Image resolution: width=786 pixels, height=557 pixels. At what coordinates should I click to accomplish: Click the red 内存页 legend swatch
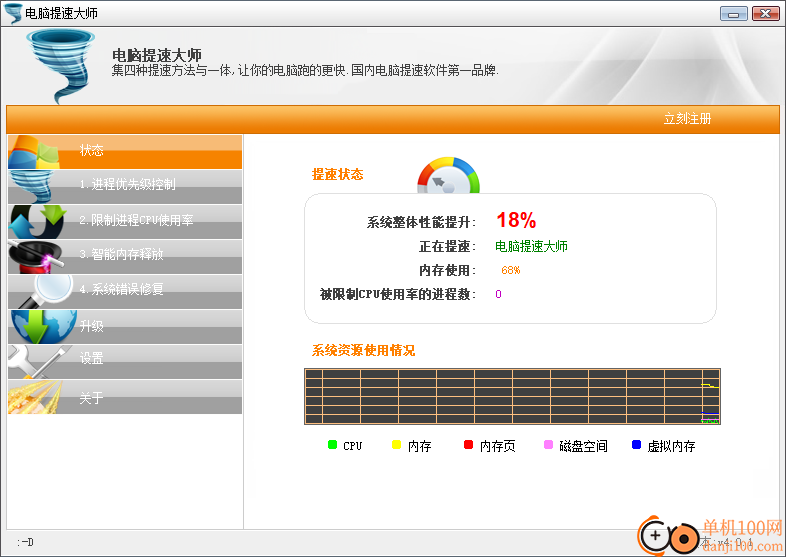tap(469, 445)
